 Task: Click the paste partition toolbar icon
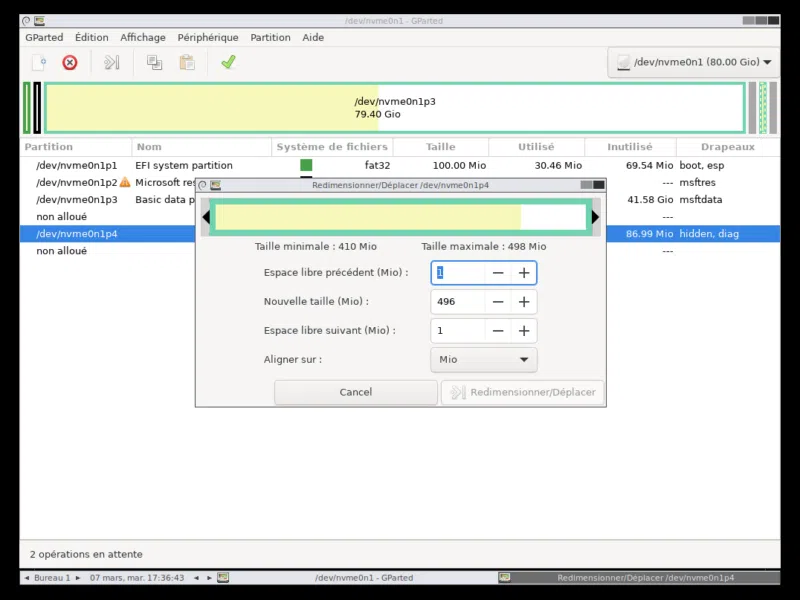[x=187, y=62]
